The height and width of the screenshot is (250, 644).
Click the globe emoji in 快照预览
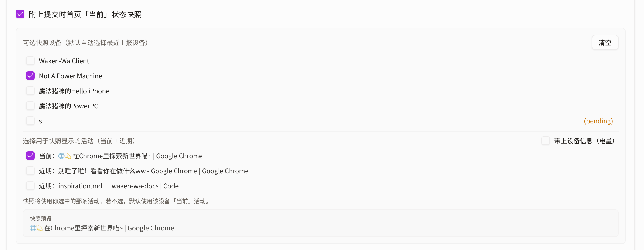coord(33,228)
